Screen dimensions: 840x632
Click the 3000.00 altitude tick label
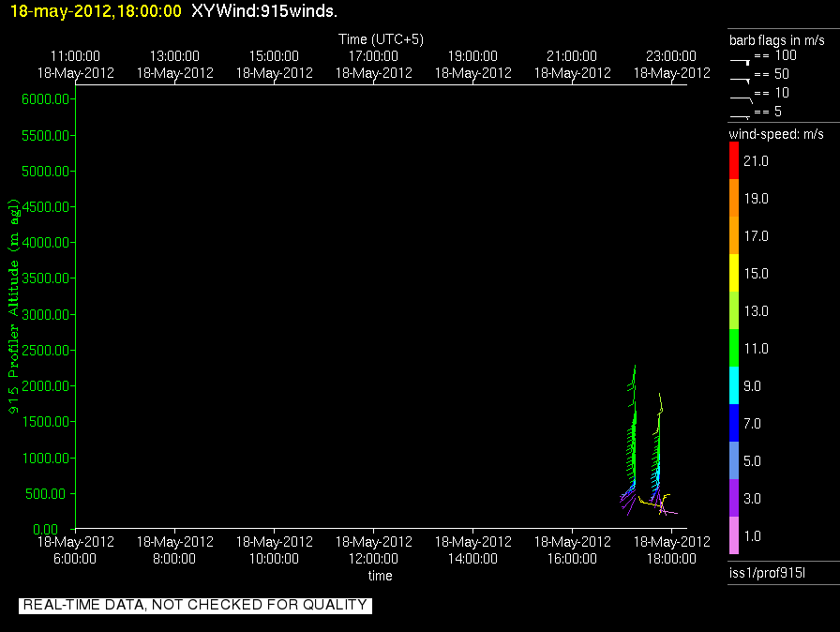pyautogui.click(x=46, y=314)
